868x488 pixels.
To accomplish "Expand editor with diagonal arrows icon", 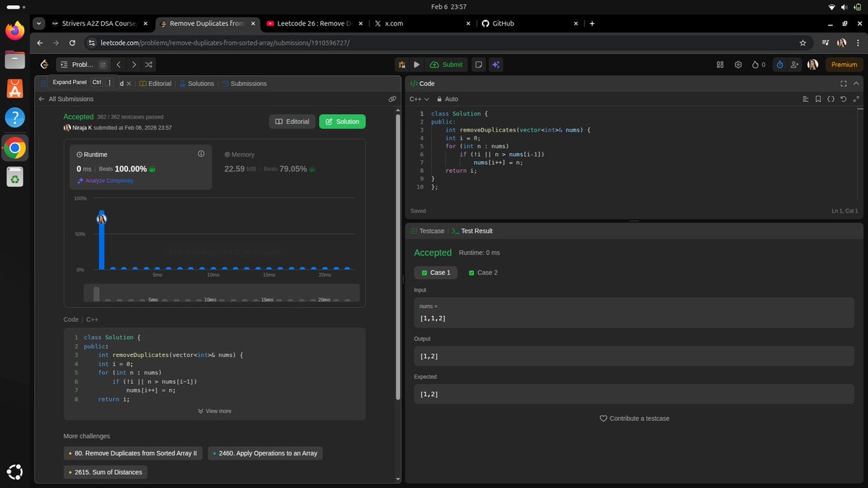I will pos(856,99).
